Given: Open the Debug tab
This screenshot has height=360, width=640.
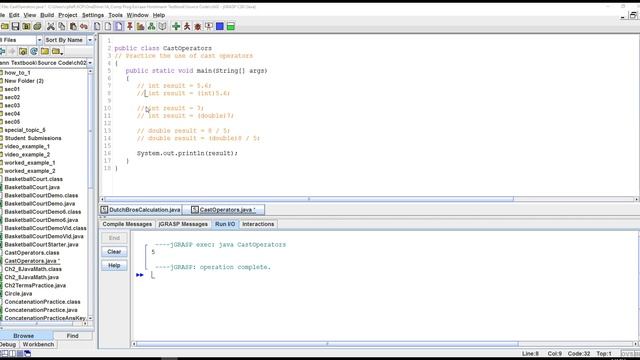Looking at the screenshot, I should coord(8,344).
